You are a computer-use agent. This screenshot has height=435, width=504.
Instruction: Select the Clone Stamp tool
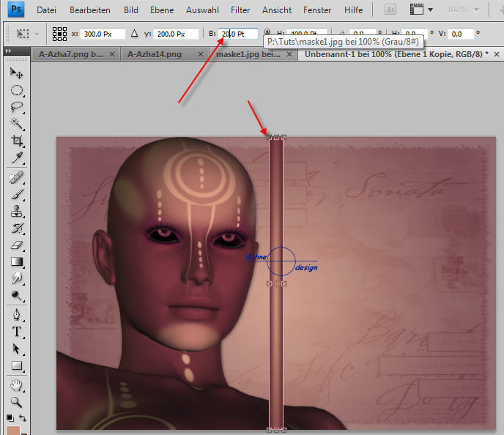click(x=17, y=212)
